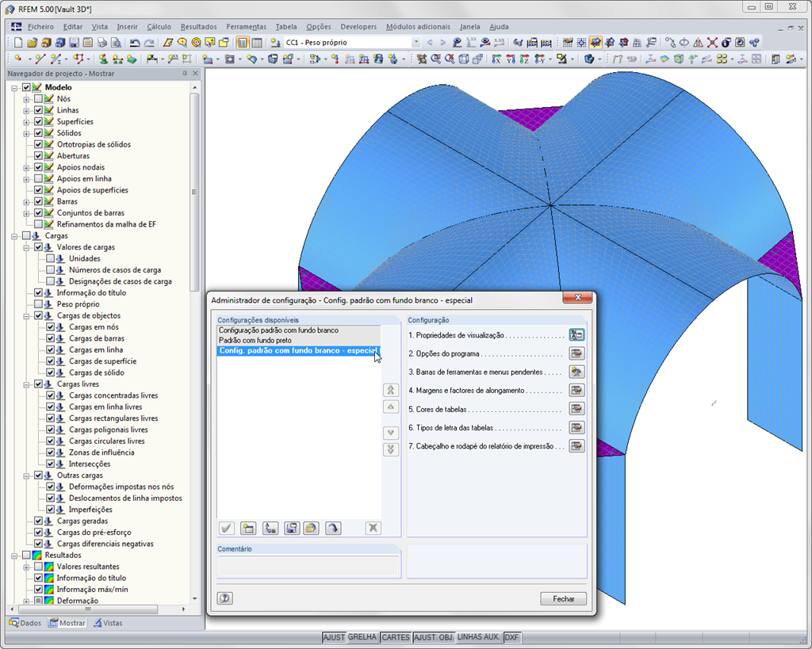Save configuration with the dialog disk icon

pos(292,529)
